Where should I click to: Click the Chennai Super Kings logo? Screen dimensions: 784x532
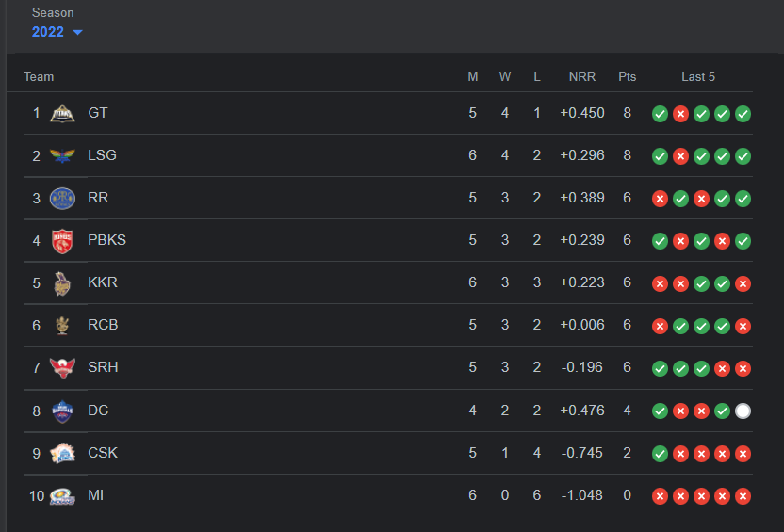click(x=61, y=453)
